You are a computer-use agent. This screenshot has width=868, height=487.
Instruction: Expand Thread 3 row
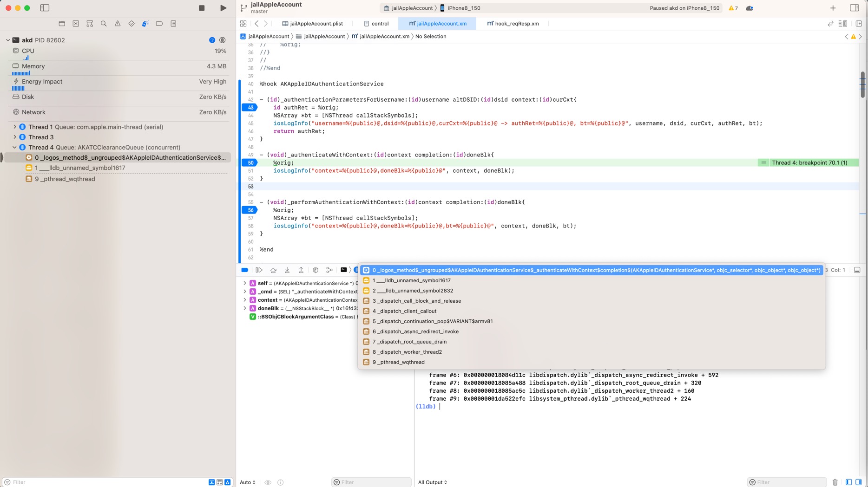tap(14, 137)
